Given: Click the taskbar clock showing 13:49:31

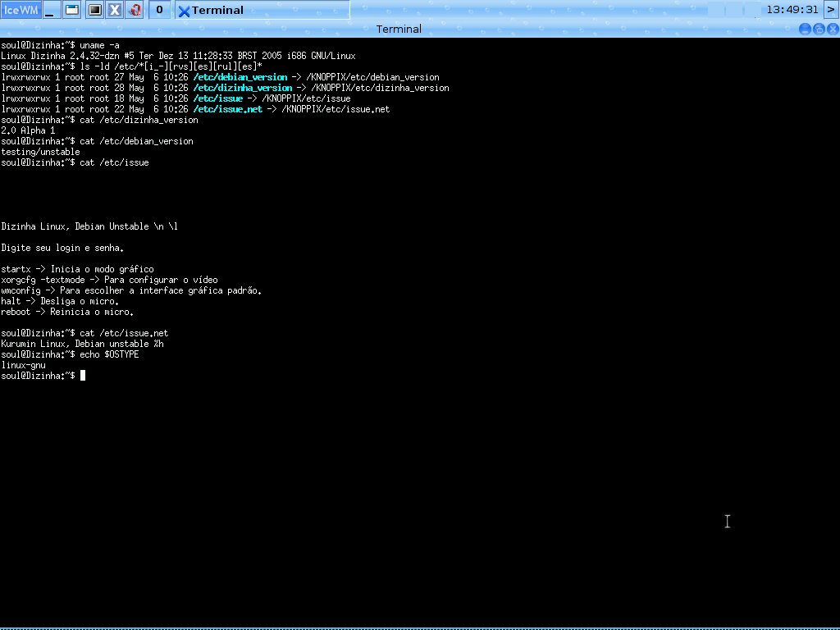Looking at the screenshot, I should [x=792, y=10].
